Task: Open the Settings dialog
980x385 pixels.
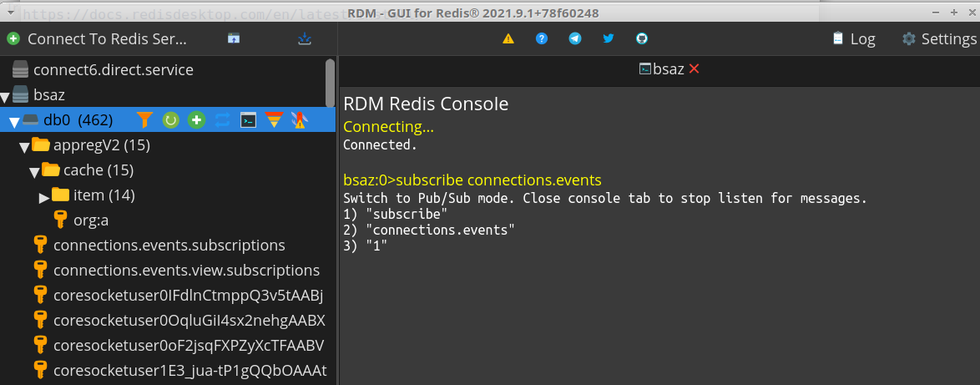Action: [x=939, y=39]
